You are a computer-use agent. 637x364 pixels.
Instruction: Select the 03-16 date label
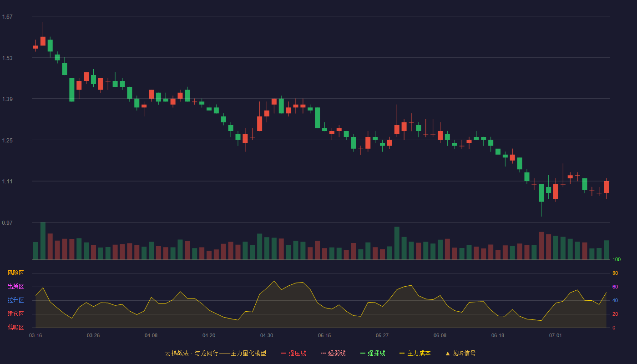pos(35,335)
